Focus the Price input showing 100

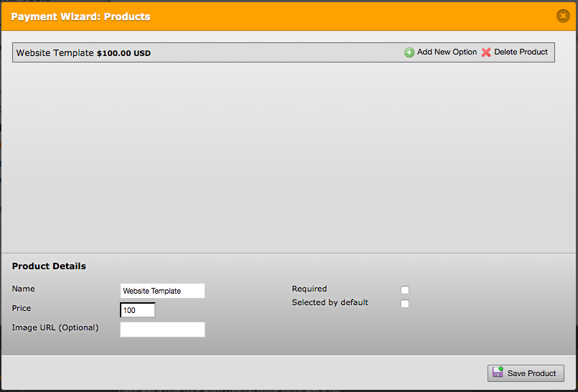pyautogui.click(x=138, y=310)
